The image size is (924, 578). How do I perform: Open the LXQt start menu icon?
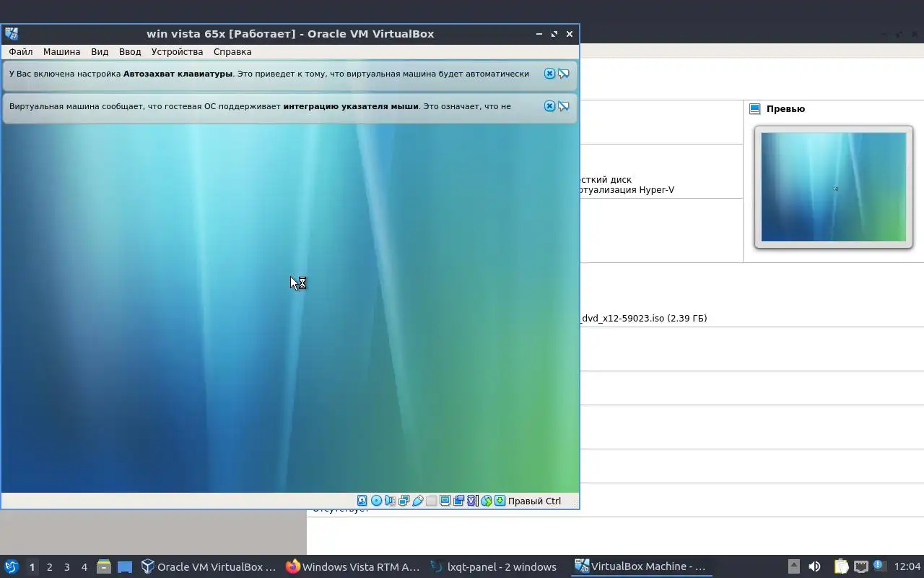[x=12, y=567]
